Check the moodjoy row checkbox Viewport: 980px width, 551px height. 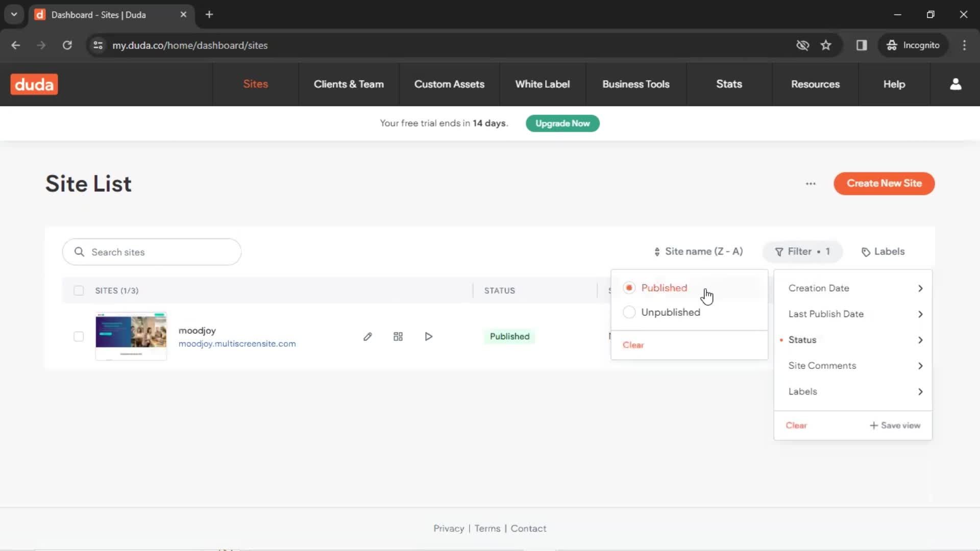79,337
